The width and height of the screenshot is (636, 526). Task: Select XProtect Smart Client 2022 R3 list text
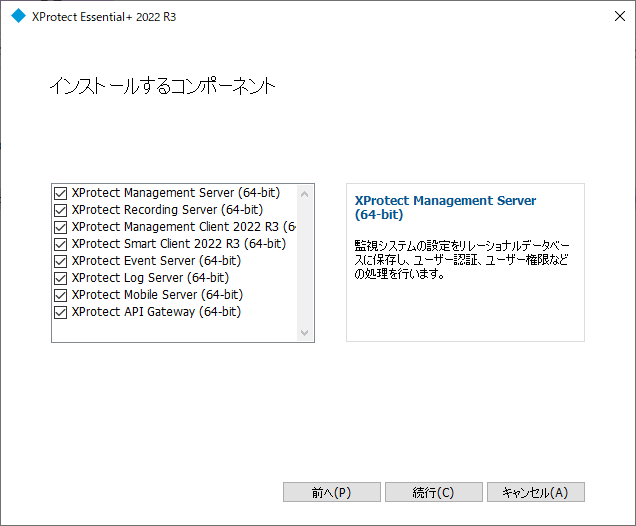pyautogui.click(x=178, y=244)
